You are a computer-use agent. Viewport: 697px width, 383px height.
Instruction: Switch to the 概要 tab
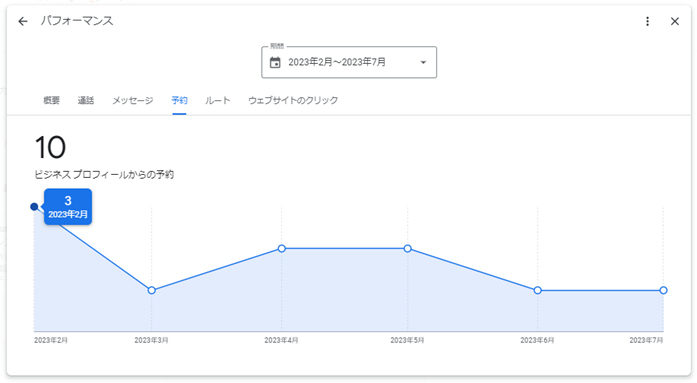pyautogui.click(x=51, y=100)
